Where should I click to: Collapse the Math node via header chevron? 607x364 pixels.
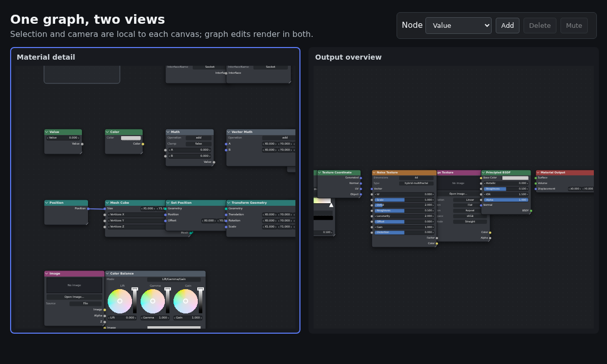[x=168, y=132]
